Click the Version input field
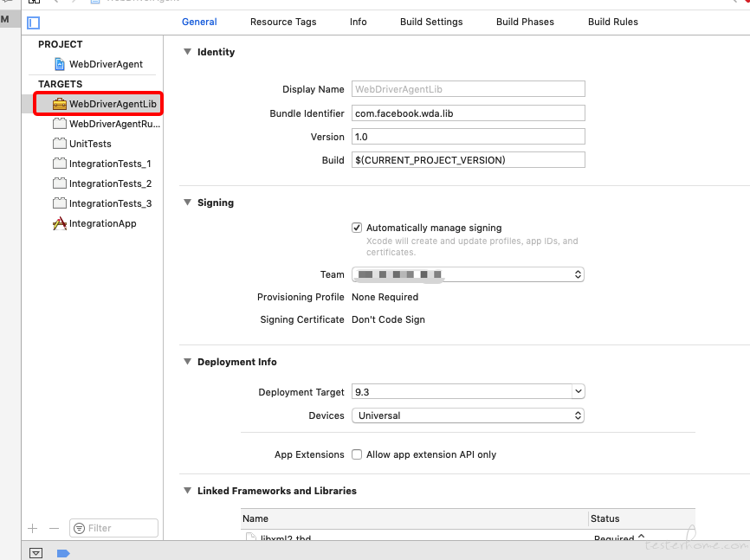The width and height of the screenshot is (750, 560). [x=469, y=137]
